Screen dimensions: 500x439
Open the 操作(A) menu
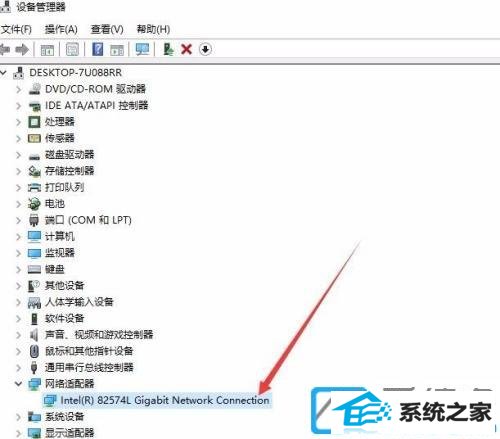pyautogui.click(x=61, y=29)
